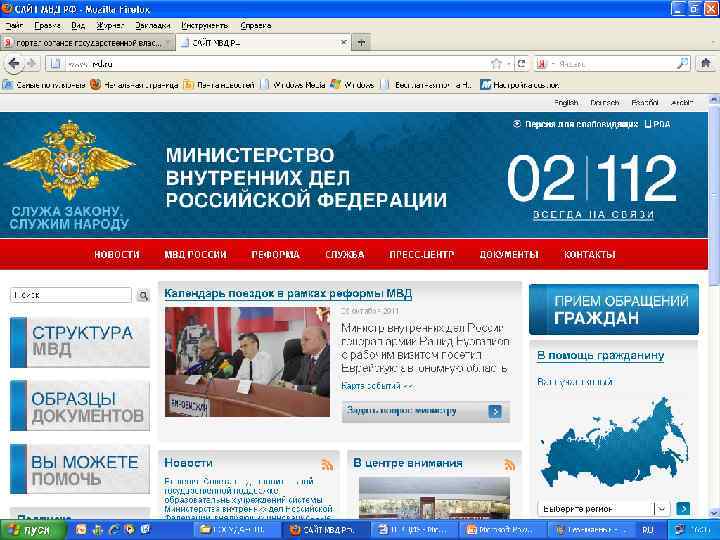Screen dimensions: 720x540
Task: Follow the В помощь гражданину link
Action: tap(601, 355)
